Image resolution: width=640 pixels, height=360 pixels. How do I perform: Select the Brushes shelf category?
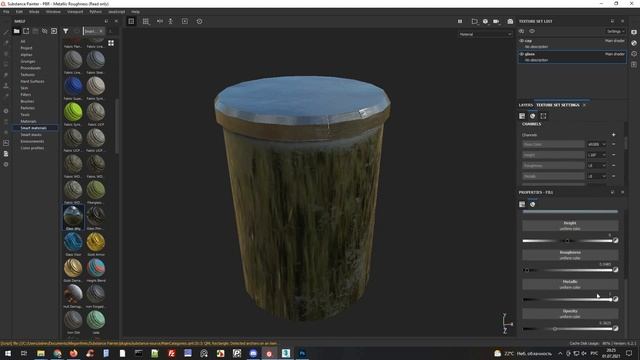click(27, 101)
